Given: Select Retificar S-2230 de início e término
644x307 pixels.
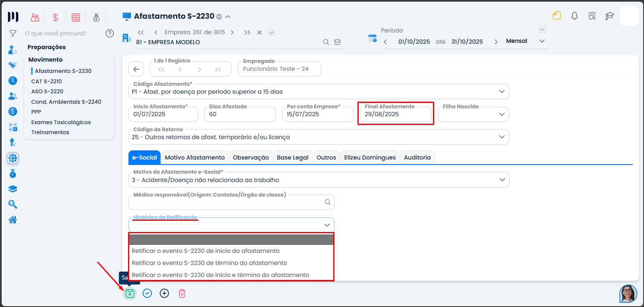Looking at the screenshot, I should point(231,275).
